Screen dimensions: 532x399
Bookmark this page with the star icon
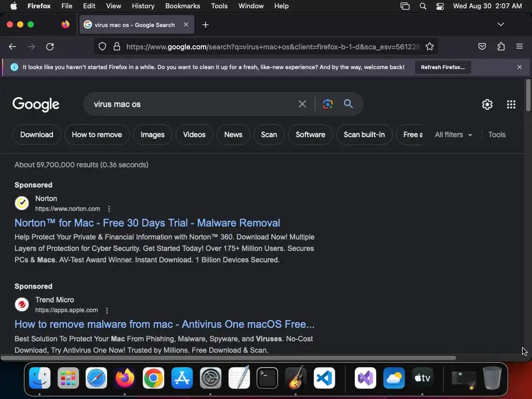(430, 46)
